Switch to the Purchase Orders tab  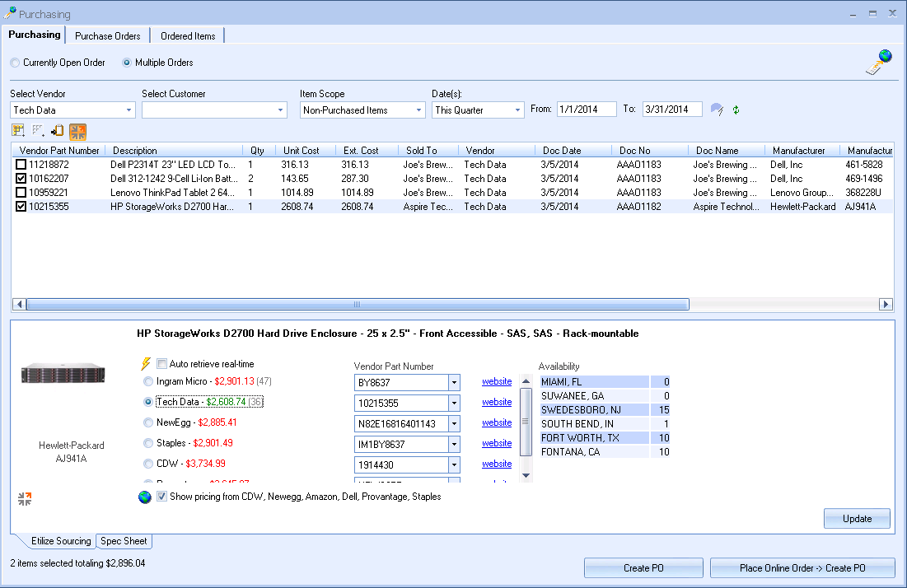click(107, 36)
